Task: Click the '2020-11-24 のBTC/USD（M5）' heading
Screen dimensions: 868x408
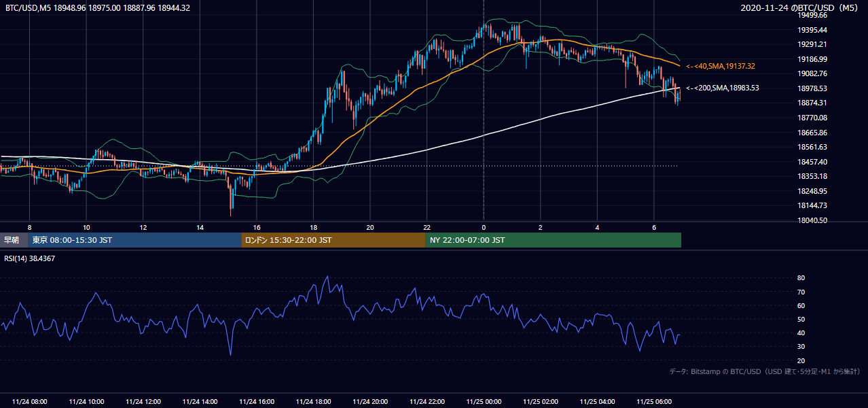Action: tap(799, 8)
